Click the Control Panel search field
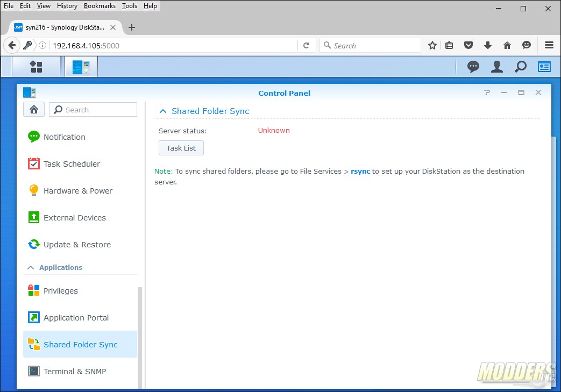The width and height of the screenshot is (561, 392). click(93, 110)
